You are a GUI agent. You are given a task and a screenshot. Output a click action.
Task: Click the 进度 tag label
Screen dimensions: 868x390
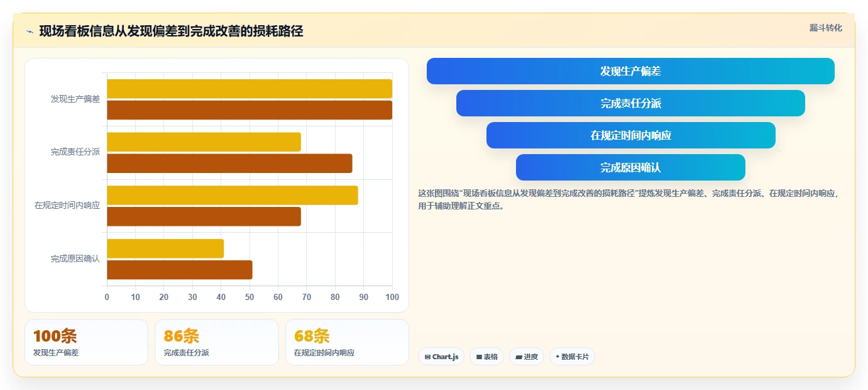coord(531,357)
